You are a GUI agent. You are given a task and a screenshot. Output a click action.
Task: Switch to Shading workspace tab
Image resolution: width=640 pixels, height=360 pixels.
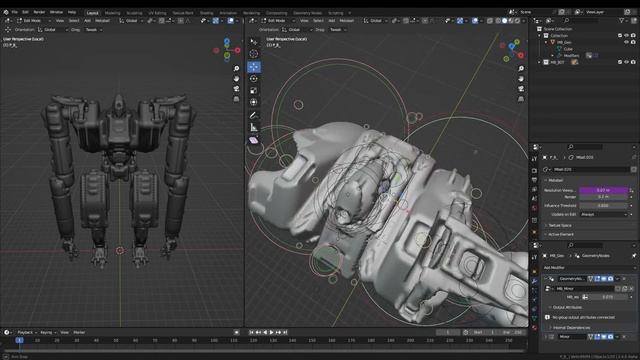click(206, 13)
